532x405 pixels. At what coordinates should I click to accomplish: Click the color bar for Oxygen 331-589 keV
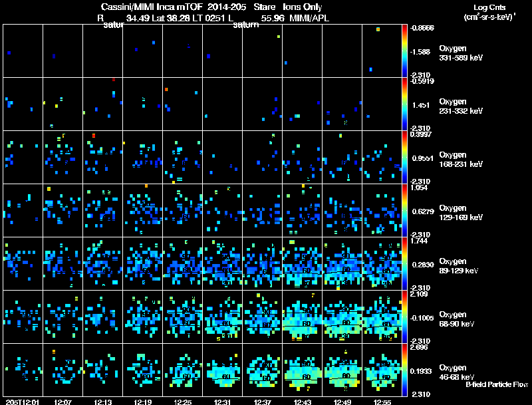tap(405, 51)
